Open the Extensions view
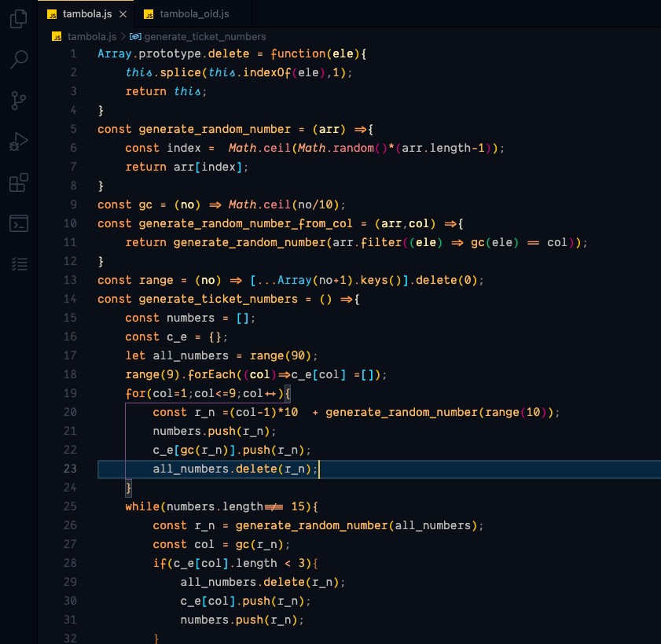 click(x=19, y=182)
